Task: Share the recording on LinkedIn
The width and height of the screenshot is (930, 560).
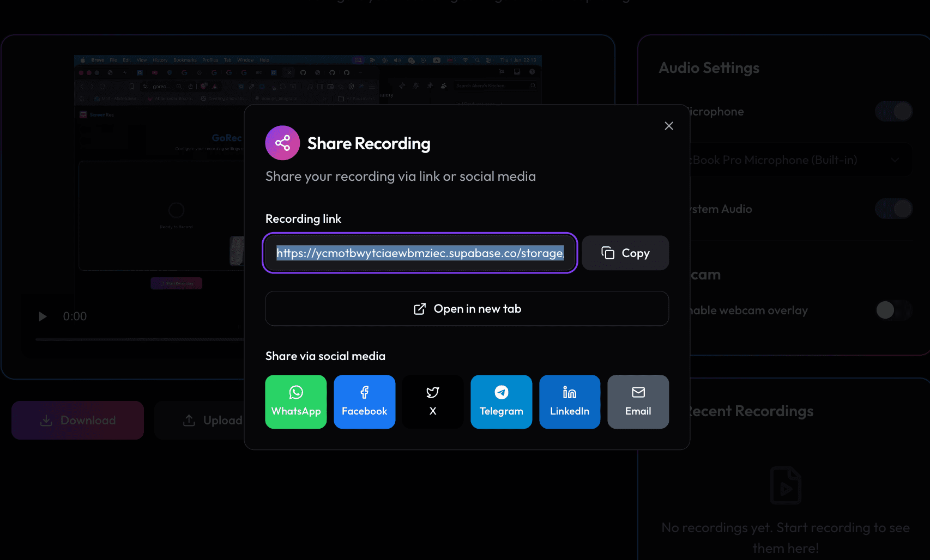Action: click(570, 401)
